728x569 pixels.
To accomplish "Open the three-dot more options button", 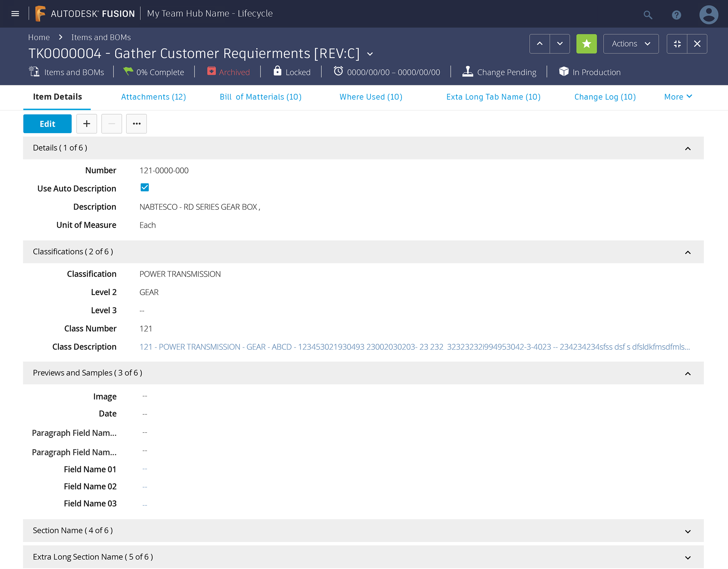I will pos(136,124).
